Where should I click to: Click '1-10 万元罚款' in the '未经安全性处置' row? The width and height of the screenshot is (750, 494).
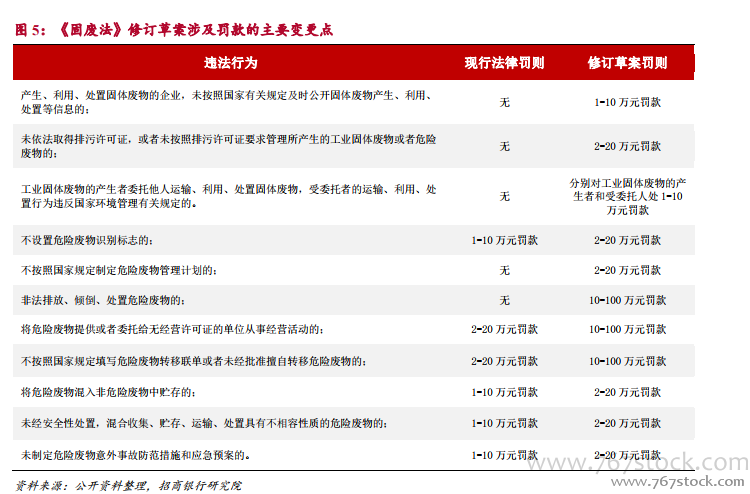[x=504, y=423]
